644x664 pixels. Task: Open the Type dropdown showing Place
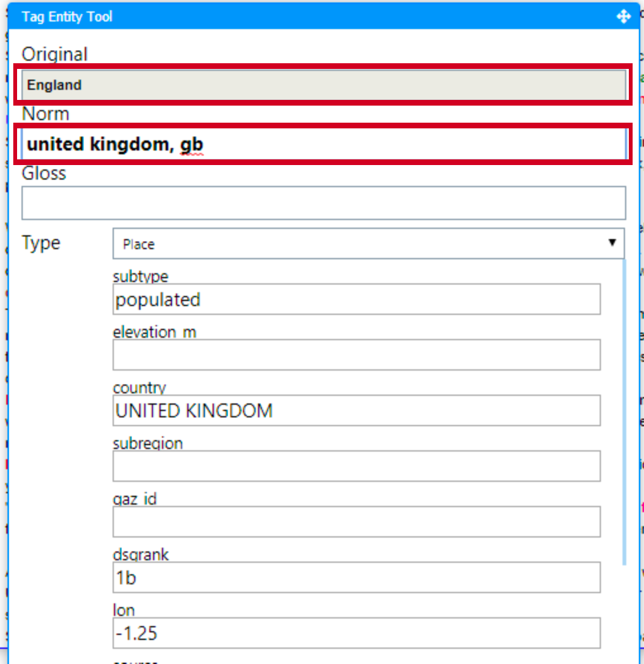coord(368,244)
